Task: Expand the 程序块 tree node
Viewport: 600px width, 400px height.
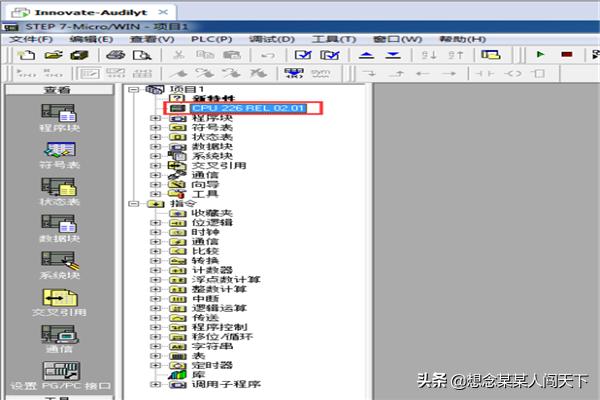Action: [155, 118]
